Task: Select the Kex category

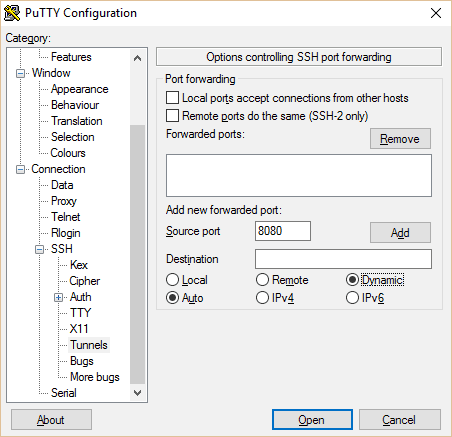Action: pyautogui.click(x=79, y=265)
